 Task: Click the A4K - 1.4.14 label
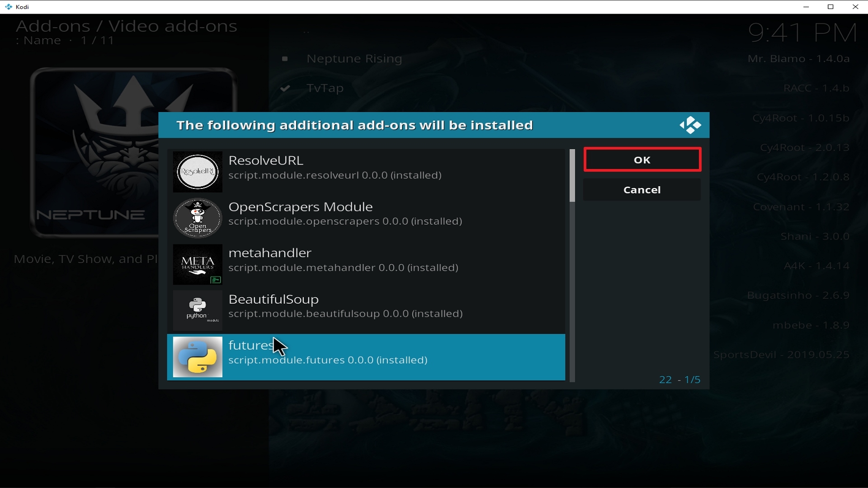coord(816,266)
